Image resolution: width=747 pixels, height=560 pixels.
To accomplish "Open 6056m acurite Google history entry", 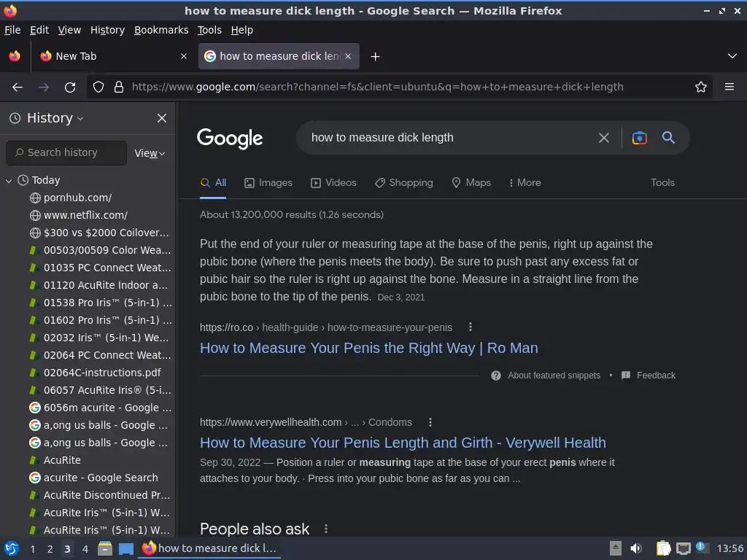I will tap(100, 408).
